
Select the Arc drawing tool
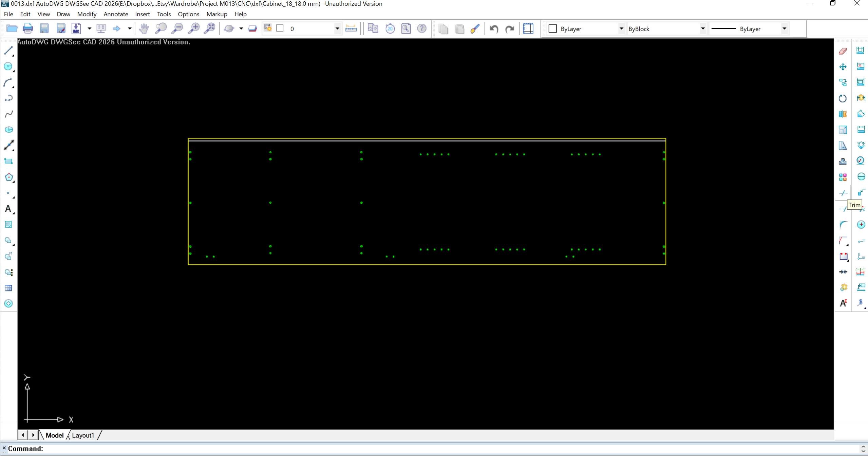pyautogui.click(x=8, y=82)
